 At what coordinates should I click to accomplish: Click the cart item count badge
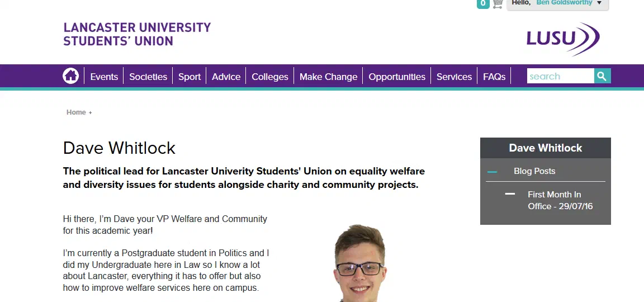[x=483, y=4]
